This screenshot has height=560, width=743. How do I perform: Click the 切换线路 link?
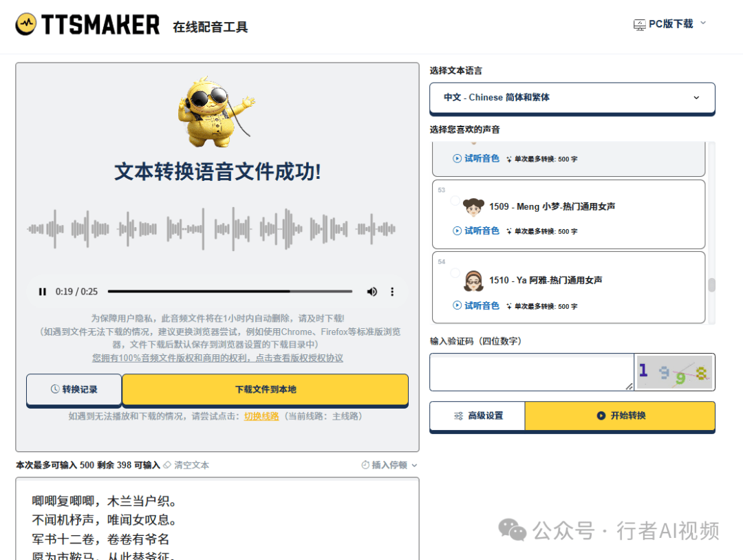click(x=261, y=416)
